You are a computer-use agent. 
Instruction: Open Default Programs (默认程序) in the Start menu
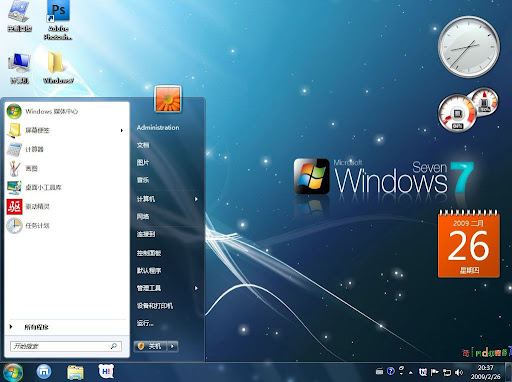(149, 270)
